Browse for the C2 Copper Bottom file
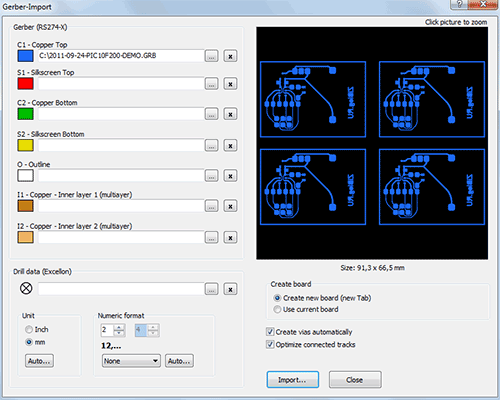500x400 pixels. click(x=211, y=114)
